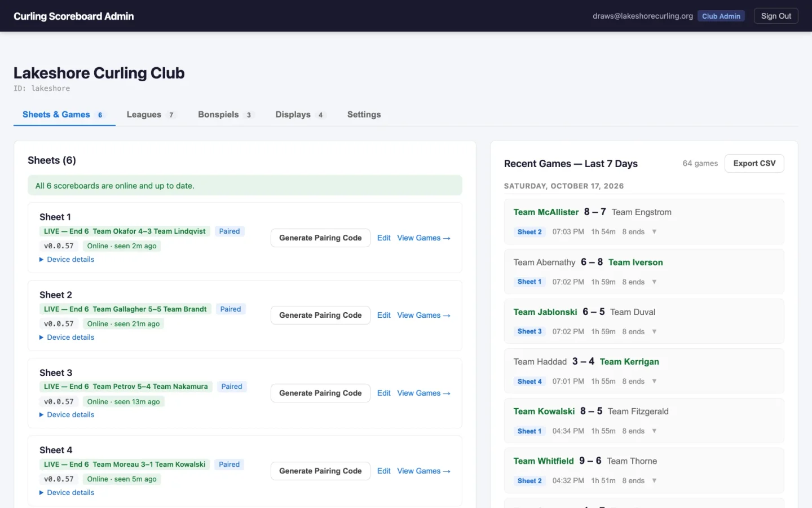Image resolution: width=812 pixels, height=508 pixels.
Task: Open View Games for Sheet 4
Action: click(424, 471)
